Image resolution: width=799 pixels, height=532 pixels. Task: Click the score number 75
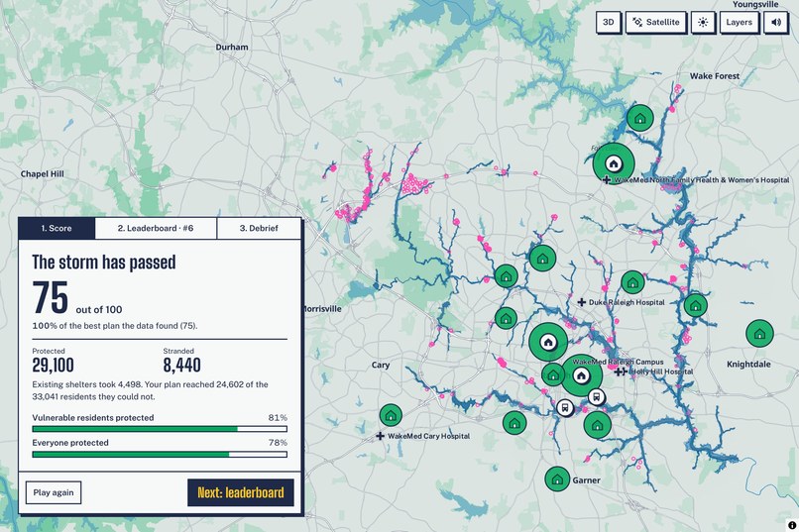pyautogui.click(x=51, y=298)
